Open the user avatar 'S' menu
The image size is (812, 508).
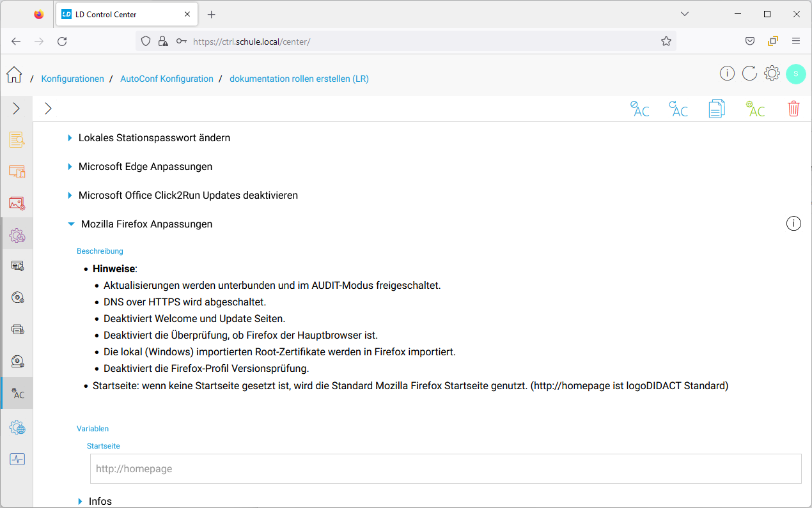796,73
